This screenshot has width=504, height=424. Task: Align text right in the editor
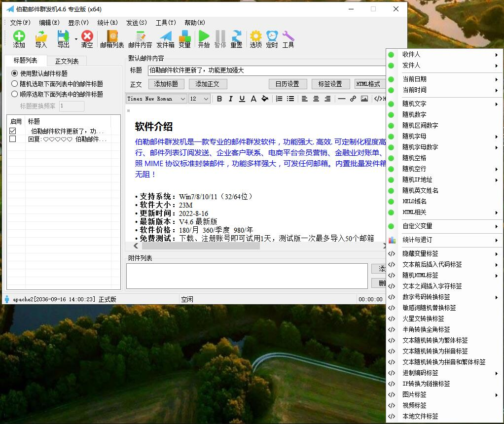pos(327,99)
